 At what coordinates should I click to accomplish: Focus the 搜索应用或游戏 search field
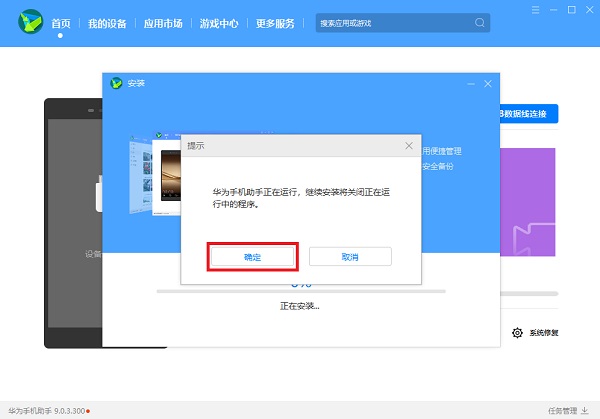(403, 23)
